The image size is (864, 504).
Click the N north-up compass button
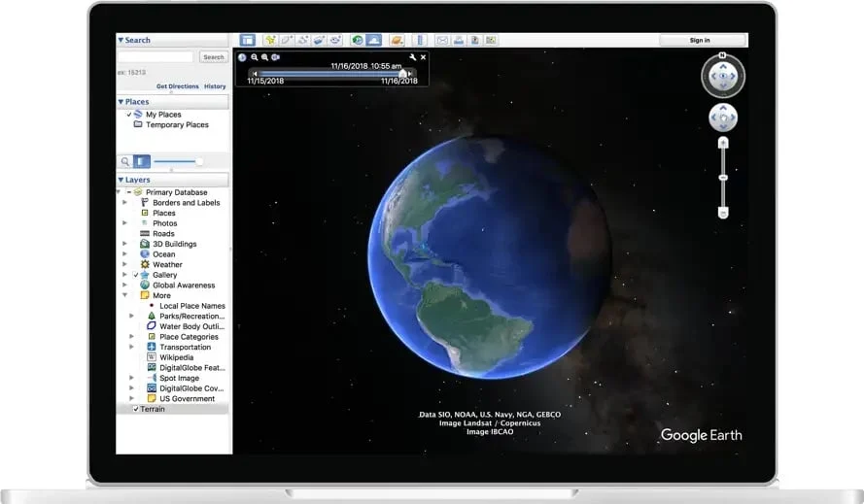(722, 55)
